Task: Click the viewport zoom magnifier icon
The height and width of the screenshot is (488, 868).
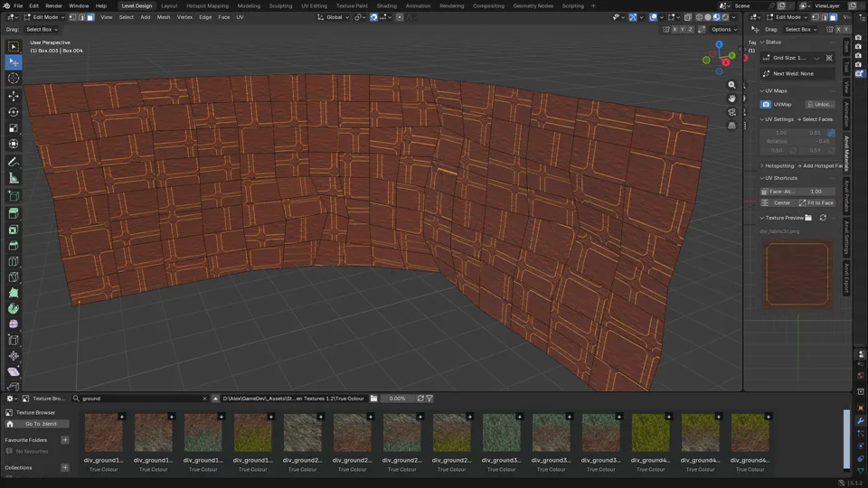Action: coord(731,85)
